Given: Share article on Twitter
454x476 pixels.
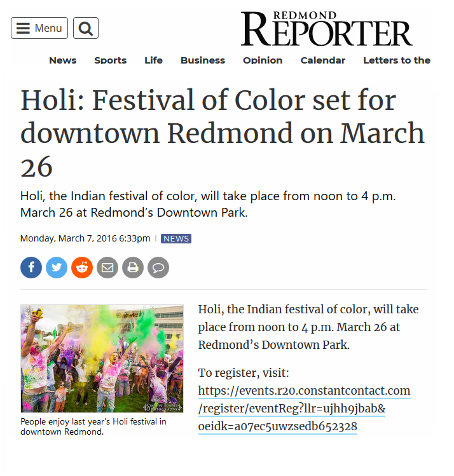Looking at the screenshot, I should pos(57,268).
